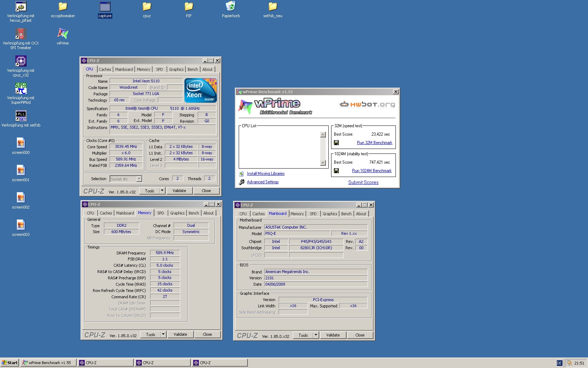The height and width of the screenshot is (368, 588).
Task: Open Advanced Settings link
Action: coord(263,182)
